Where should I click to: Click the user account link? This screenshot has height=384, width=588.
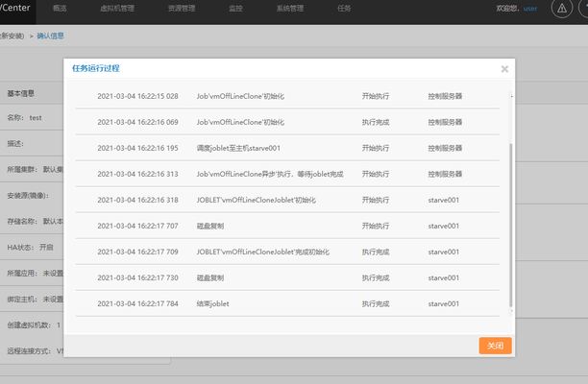click(x=530, y=9)
